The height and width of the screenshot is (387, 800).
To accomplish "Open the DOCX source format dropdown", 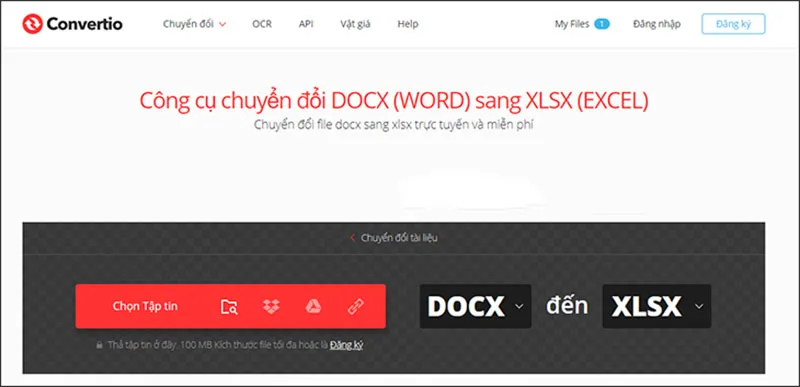I will point(476,306).
